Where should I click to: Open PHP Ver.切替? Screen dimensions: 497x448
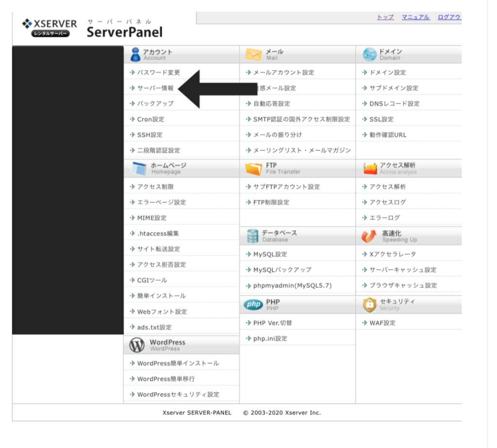[273, 323]
